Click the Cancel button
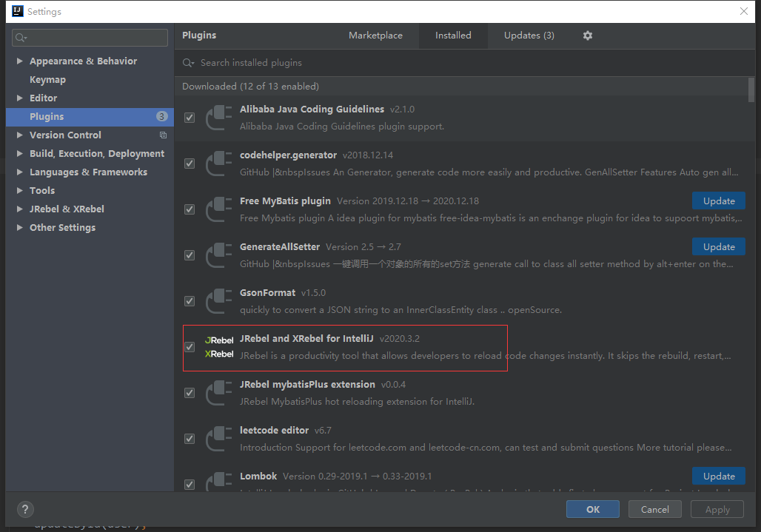 pyautogui.click(x=654, y=509)
